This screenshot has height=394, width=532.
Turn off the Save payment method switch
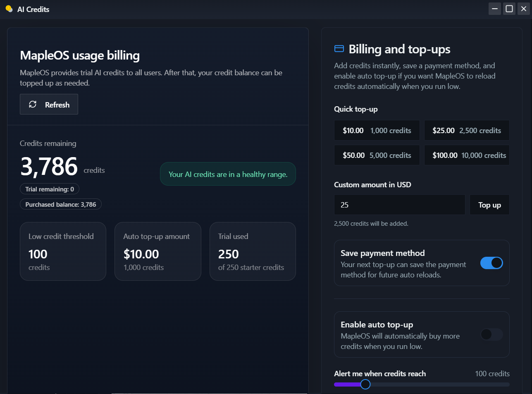tap(491, 263)
